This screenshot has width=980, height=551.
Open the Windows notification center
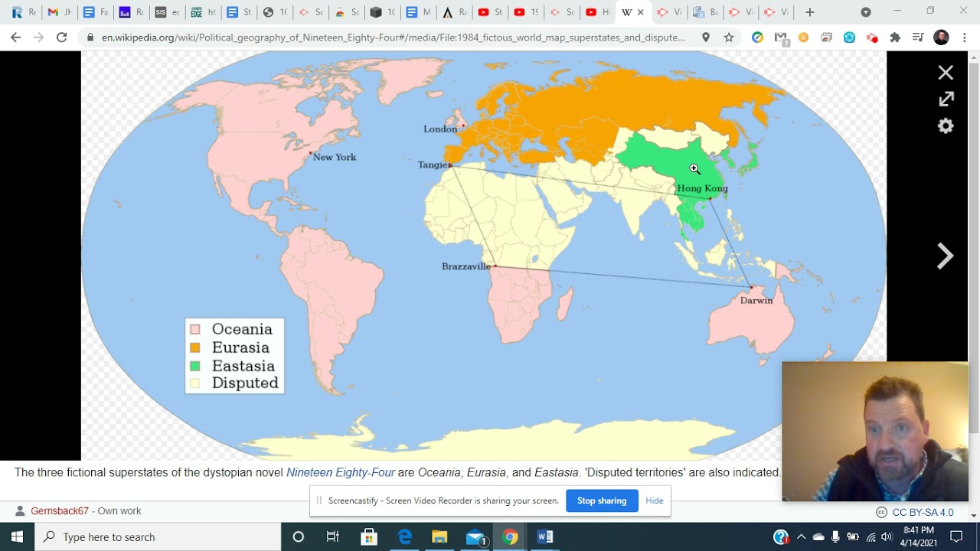coord(956,536)
